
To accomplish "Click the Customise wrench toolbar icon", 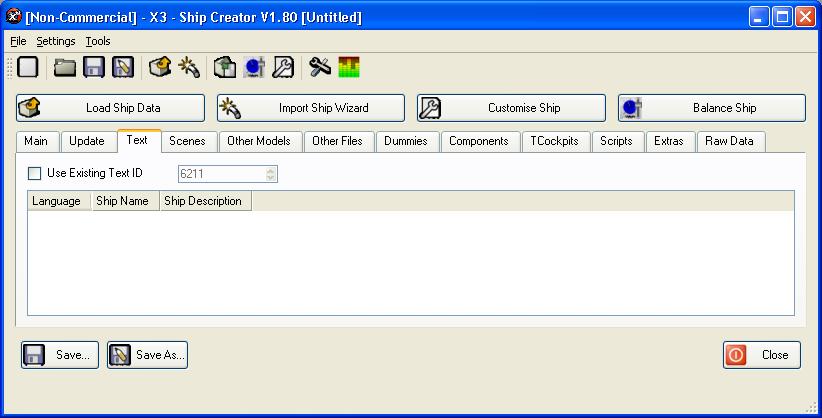I will (x=283, y=68).
